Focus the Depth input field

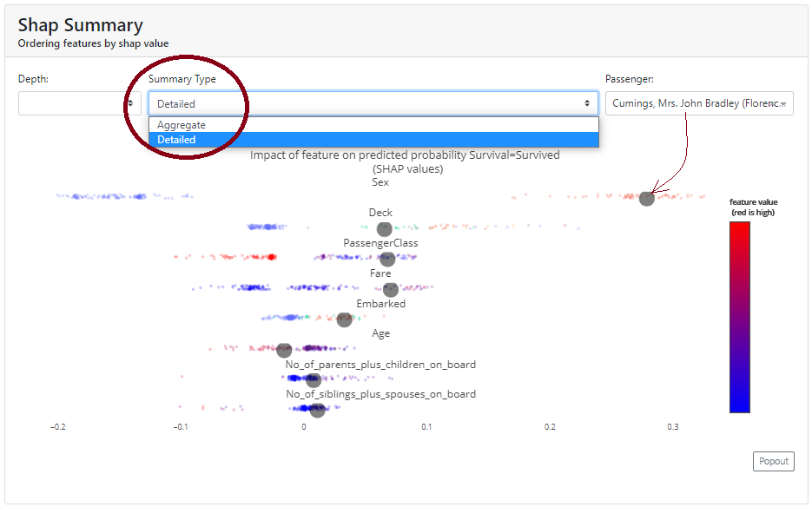[x=71, y=103]
